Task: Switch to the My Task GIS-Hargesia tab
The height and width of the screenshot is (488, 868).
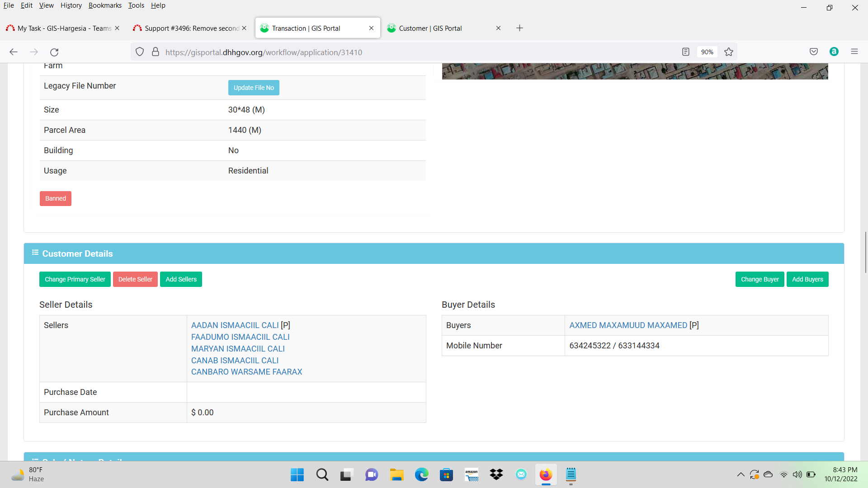Action: (64, 28)
